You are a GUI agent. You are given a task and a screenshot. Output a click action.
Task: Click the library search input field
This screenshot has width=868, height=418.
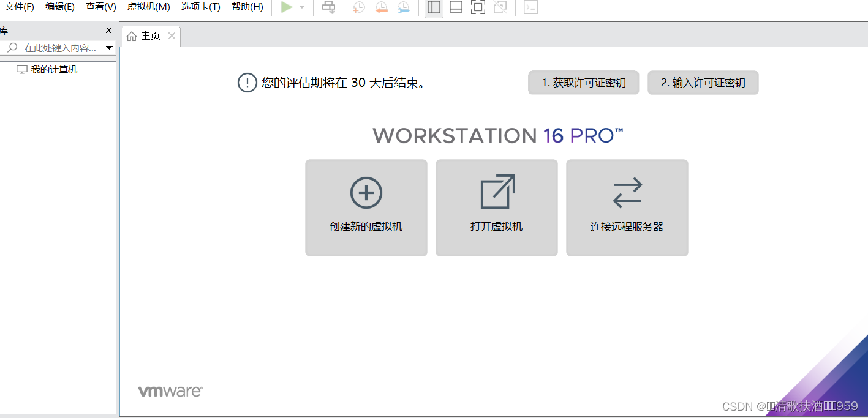(58, 48)
